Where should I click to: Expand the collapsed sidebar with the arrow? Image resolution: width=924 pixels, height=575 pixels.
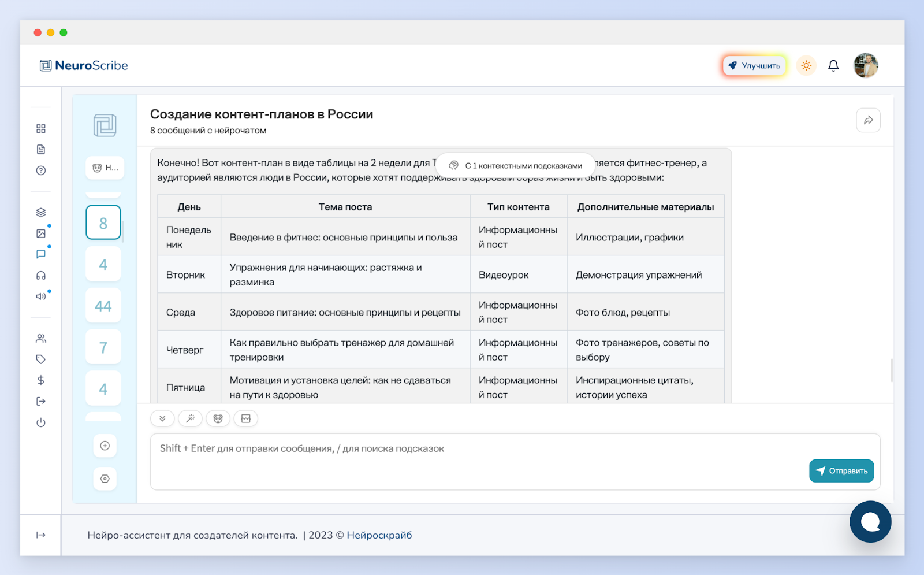(x=41, y=535)
